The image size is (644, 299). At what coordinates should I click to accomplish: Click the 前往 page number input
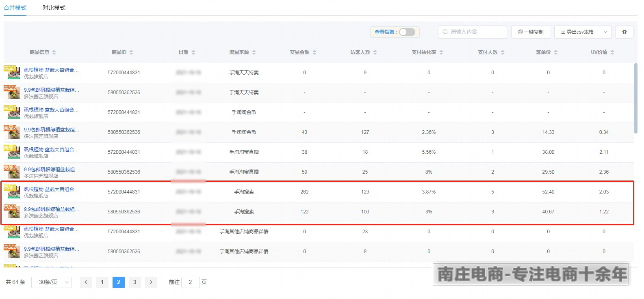click(x=190, y=282)
